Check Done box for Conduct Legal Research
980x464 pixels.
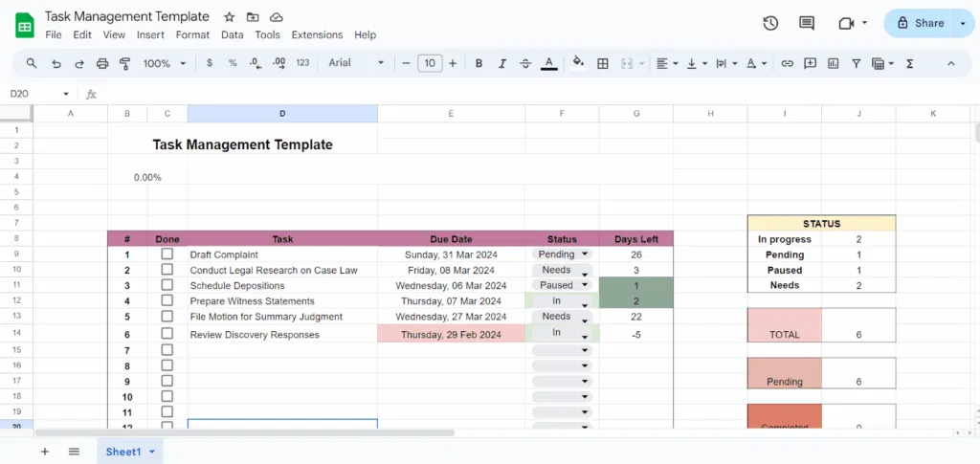click(167, 269)
